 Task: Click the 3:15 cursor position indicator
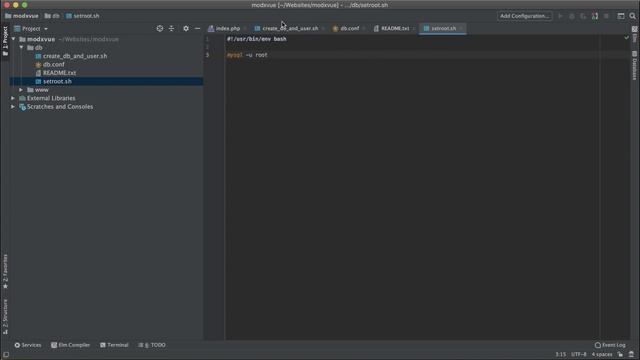tap(560, 354)
